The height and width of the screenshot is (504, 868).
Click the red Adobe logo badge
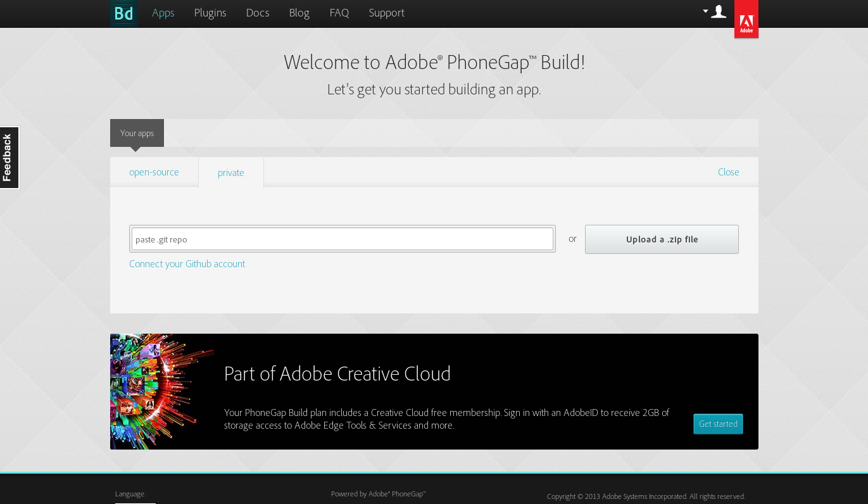746,19
